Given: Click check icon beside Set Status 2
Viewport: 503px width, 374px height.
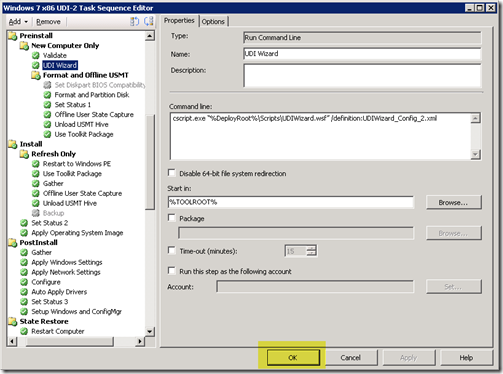Looking at the screenshot, I should pyautogui.click(x=24, y=223).
